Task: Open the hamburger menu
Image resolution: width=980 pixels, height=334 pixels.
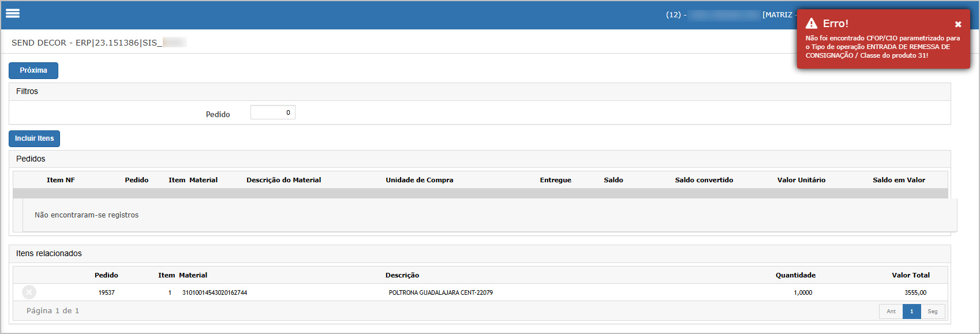Action: click(13, 13)
